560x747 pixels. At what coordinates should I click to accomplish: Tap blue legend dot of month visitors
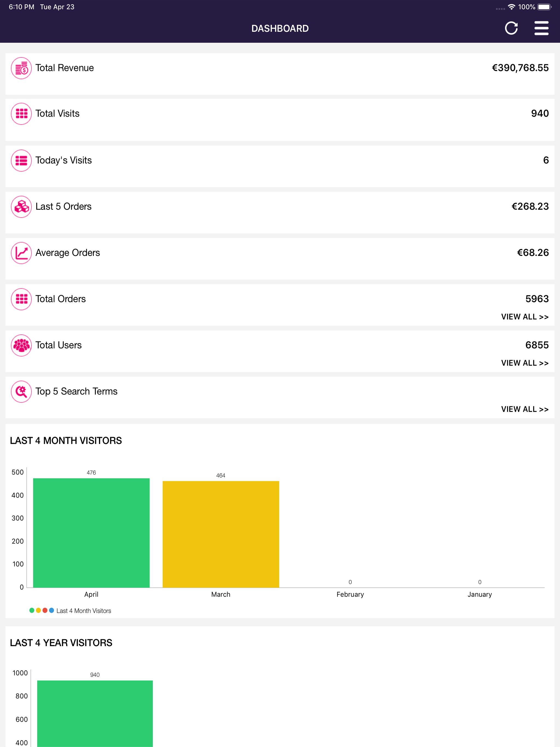coord(51,610)
